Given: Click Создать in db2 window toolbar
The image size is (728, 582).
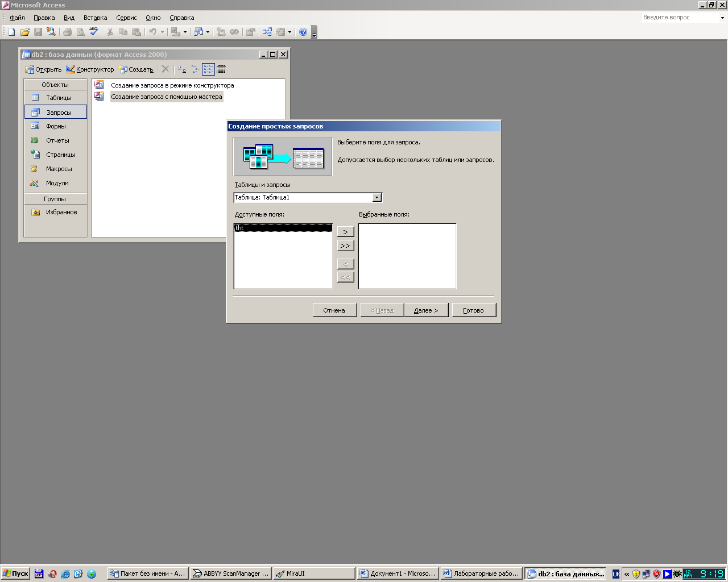Looking at the screenshot, I should click(136, 69).
